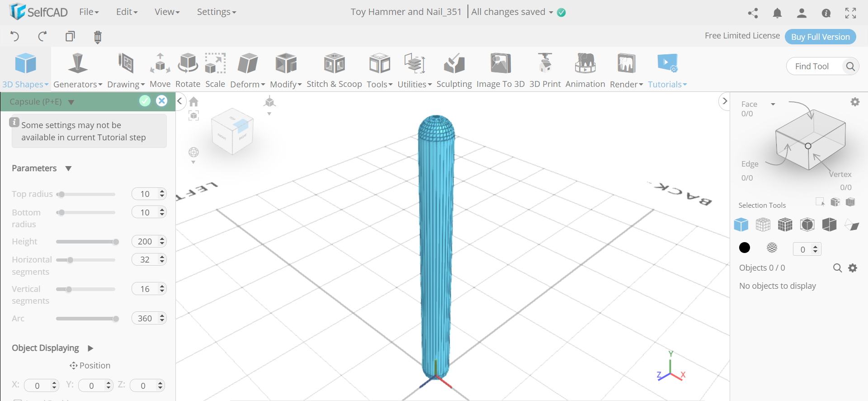The width and height of the screenshot is (868, 401).
Task: Adjust the Height slider
Action: 86,242
